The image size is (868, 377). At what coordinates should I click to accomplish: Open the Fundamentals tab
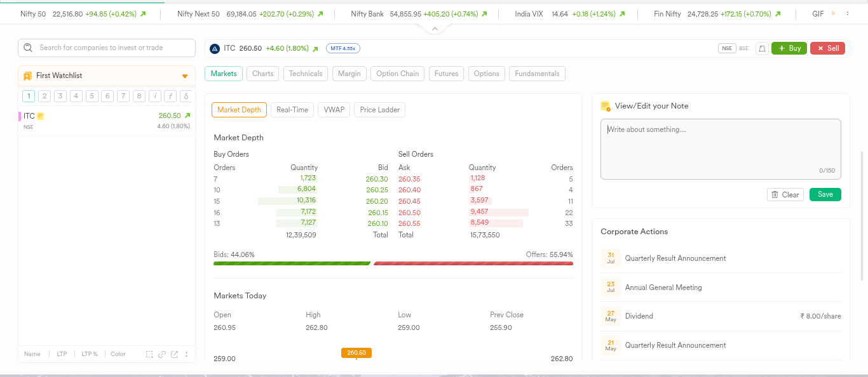(x=537, y=74)
